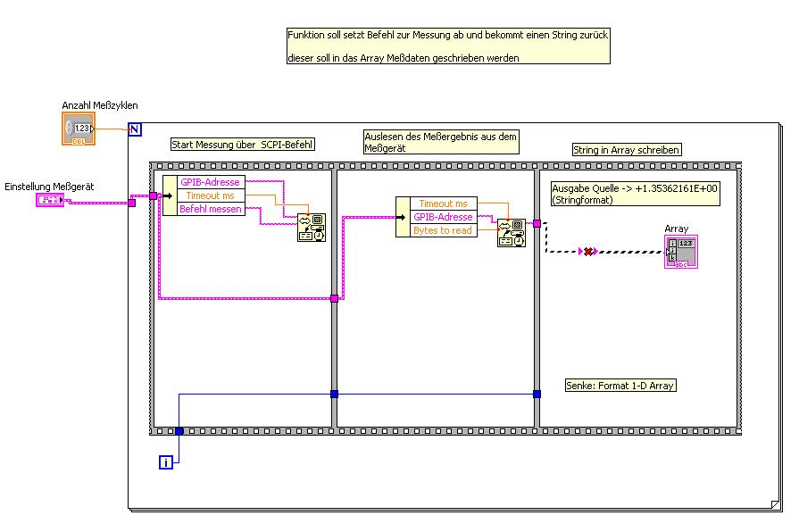This screenshot has height=532, width=799.
Task: Select 'Ausgabe Quelle -> +1.35362161E+00' comment
Action: (x=636, y=195)
